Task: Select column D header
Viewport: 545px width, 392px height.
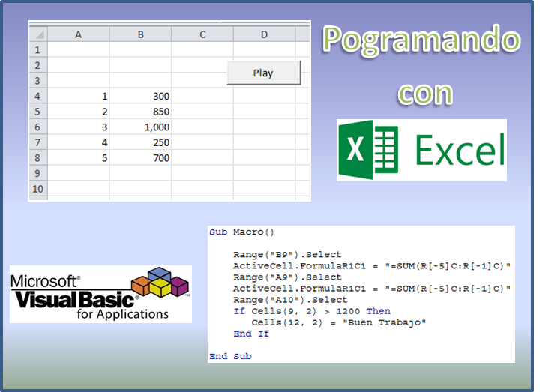Action: tap(264, 34)
